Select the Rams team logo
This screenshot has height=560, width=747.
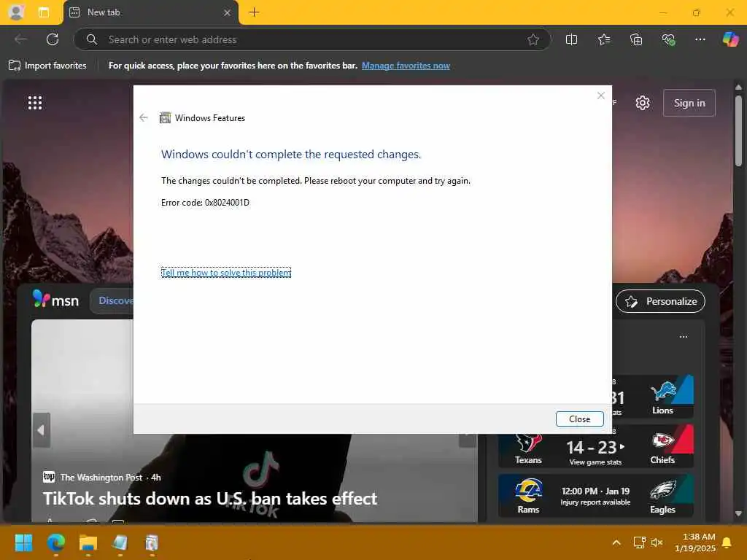pyautogui.click(x=528, y=491)
